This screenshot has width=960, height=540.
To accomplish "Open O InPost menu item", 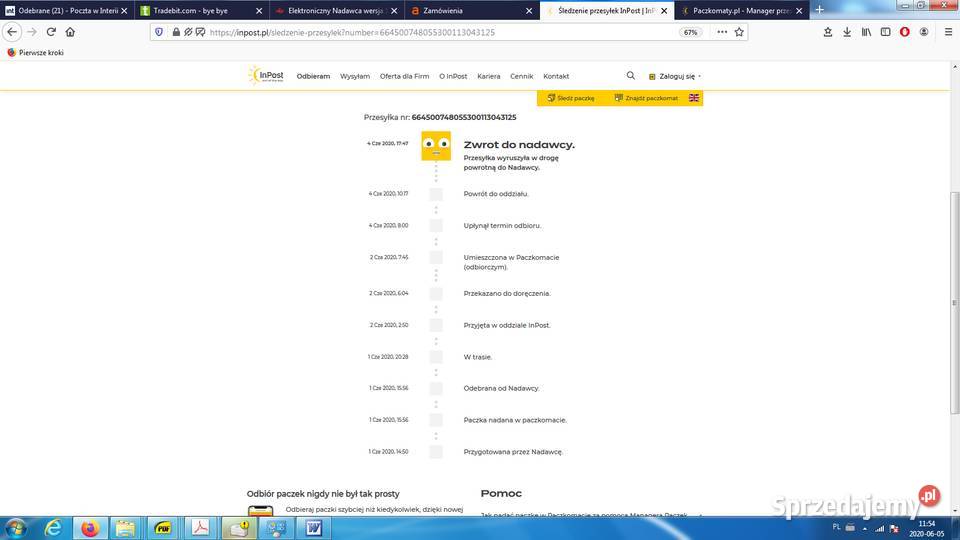I will click(x=453, y=77).
